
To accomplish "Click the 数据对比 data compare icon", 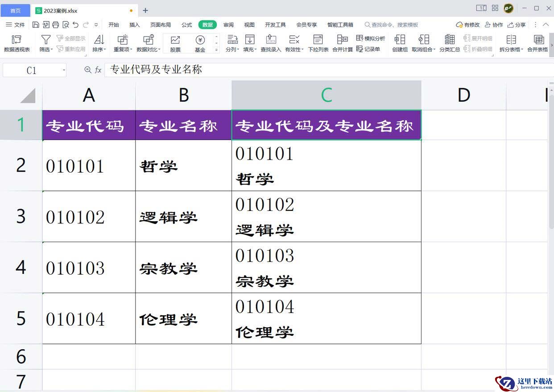I will click(x=149, y=40).
